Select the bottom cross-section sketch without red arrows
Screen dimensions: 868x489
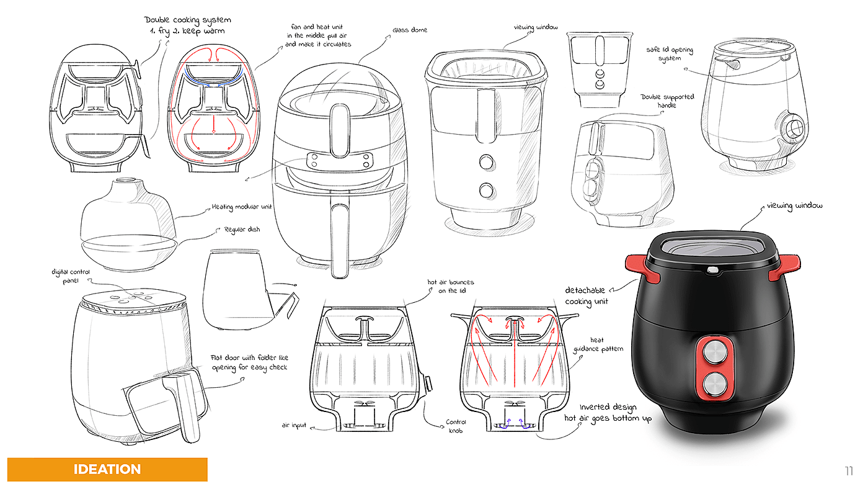(x=370, y=367)
